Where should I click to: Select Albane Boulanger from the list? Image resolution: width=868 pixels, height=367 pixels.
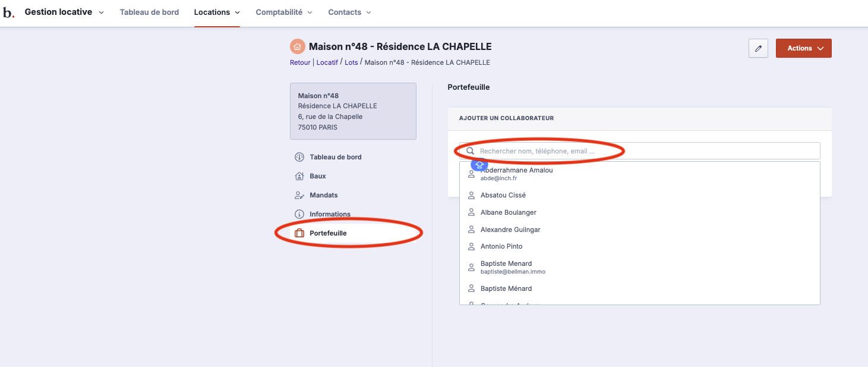point(508,212)
